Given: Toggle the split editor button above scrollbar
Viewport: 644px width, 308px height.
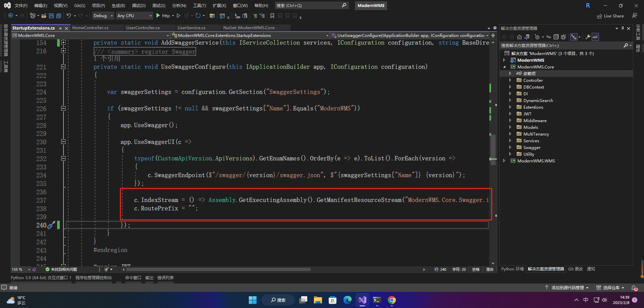Looking at the screenshot, I should [x=493, y=35].
